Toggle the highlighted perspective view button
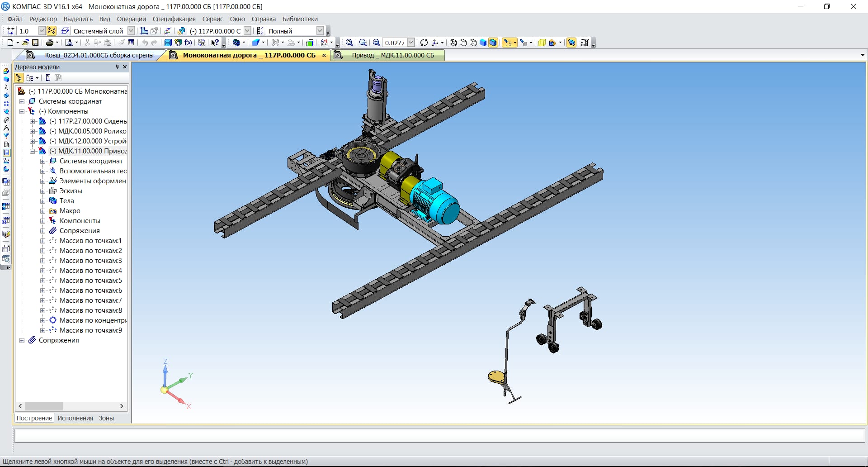Screen dimensions: 868x467 click(x=571, y=43)
